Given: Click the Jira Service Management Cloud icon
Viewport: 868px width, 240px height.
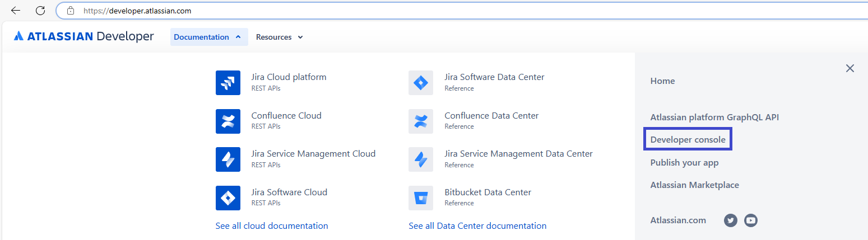Looking at the screenshot, I should click(x=228, y=159).
